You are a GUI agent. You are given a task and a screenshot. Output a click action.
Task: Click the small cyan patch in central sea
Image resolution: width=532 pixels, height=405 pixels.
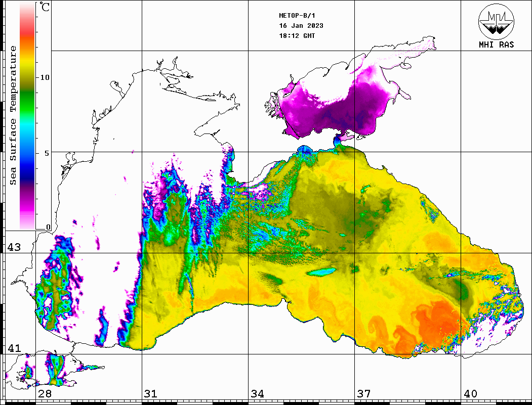coord(321,272)
